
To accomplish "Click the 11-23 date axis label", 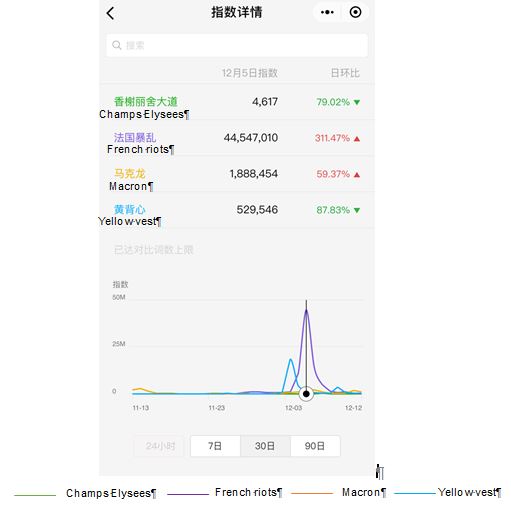I will point(217,408).
